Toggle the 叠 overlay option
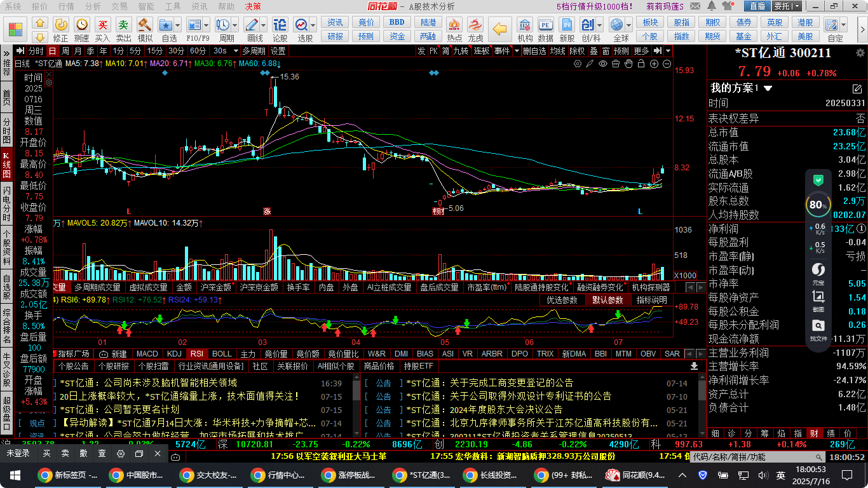The height and width of the screenshot is (488, 868). (593, 51)
